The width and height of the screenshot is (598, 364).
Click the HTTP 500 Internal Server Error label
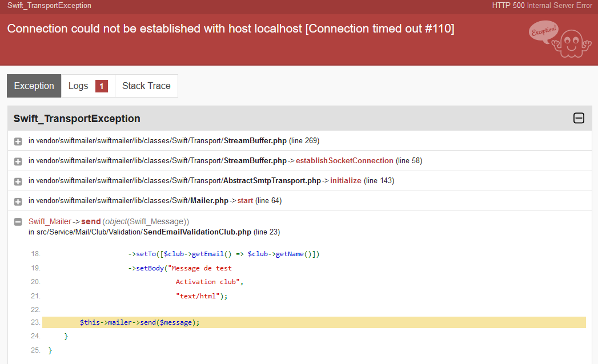tap(541, 6)
